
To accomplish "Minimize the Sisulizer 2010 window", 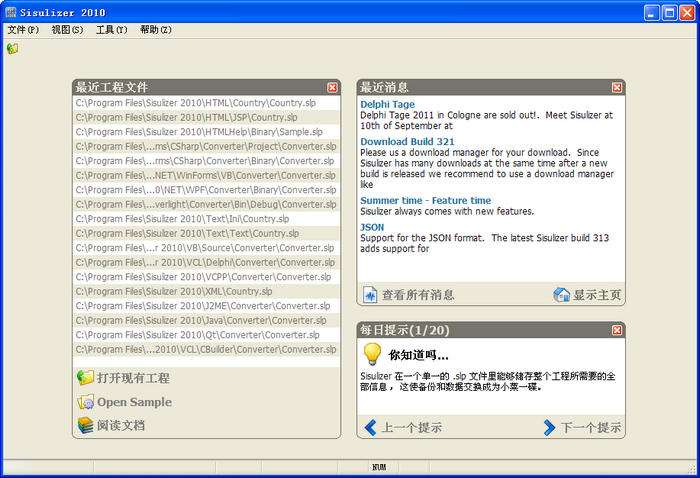I will point(652,12).
